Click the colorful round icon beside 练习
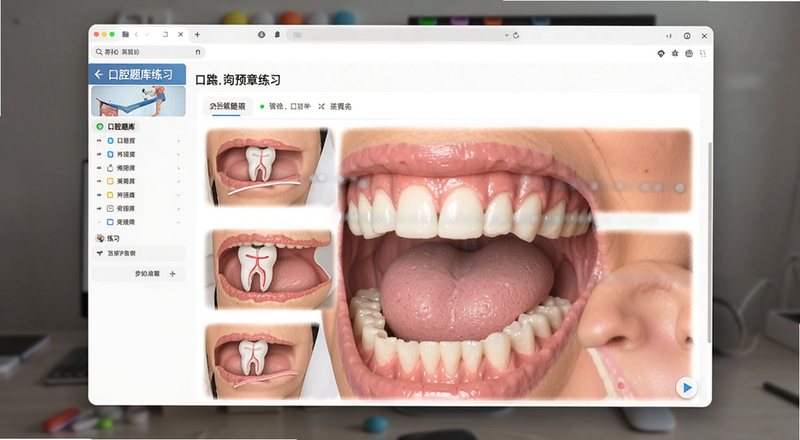The image size is (800, 440). point(100,238)
